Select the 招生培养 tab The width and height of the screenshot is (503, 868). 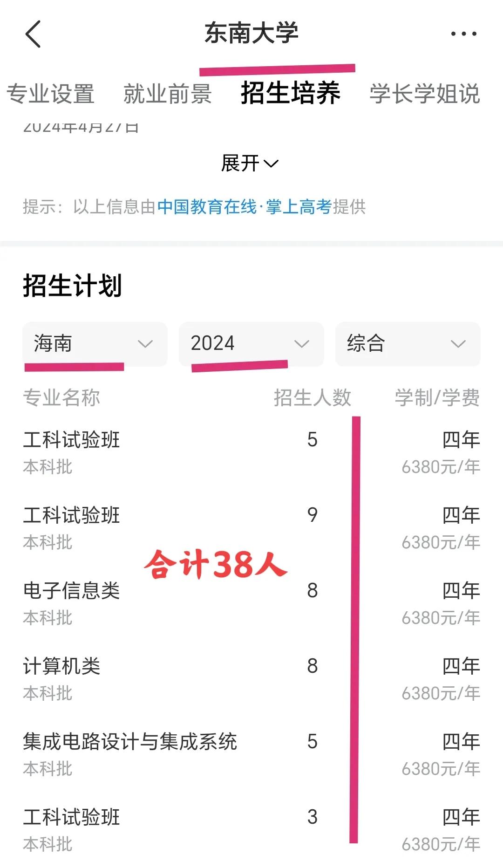tap(291, 93)
